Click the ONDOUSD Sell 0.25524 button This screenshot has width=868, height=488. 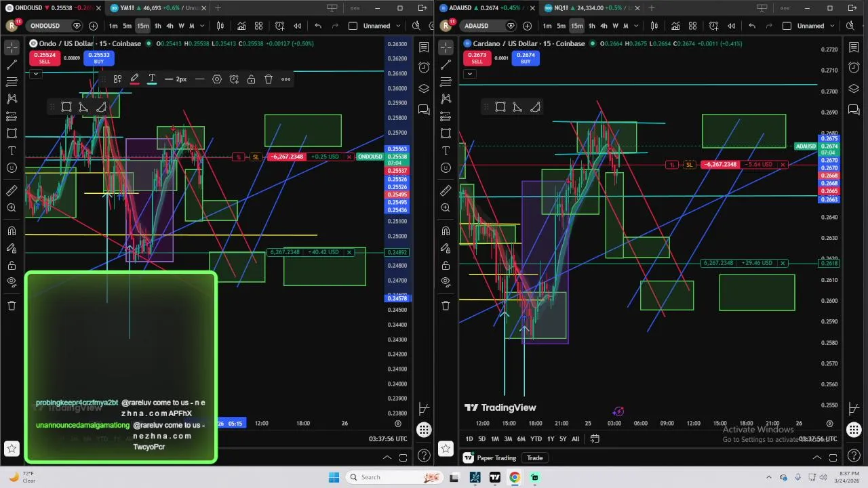tap(44, 58)
